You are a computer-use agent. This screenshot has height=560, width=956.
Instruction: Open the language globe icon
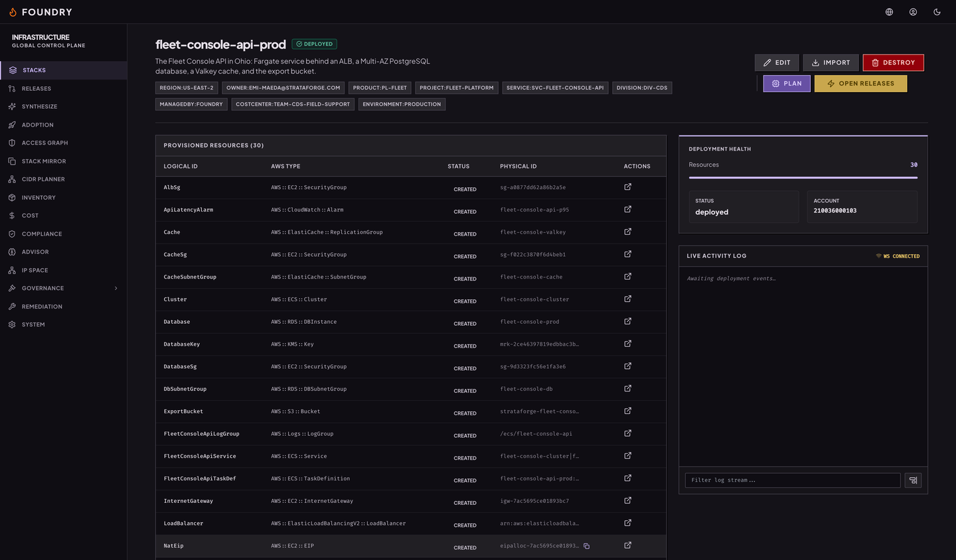pos(889,12)
